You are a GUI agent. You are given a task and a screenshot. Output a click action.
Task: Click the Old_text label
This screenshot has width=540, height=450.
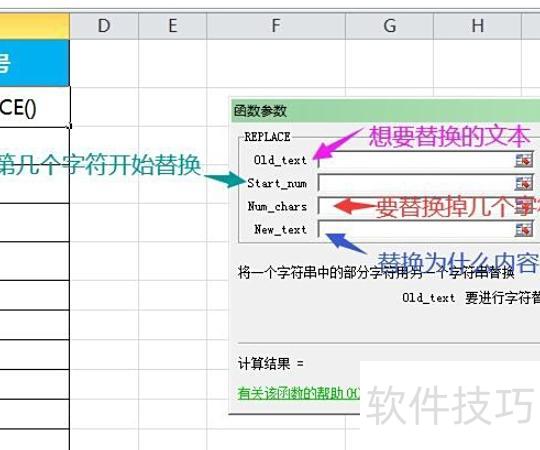(280, 160)
